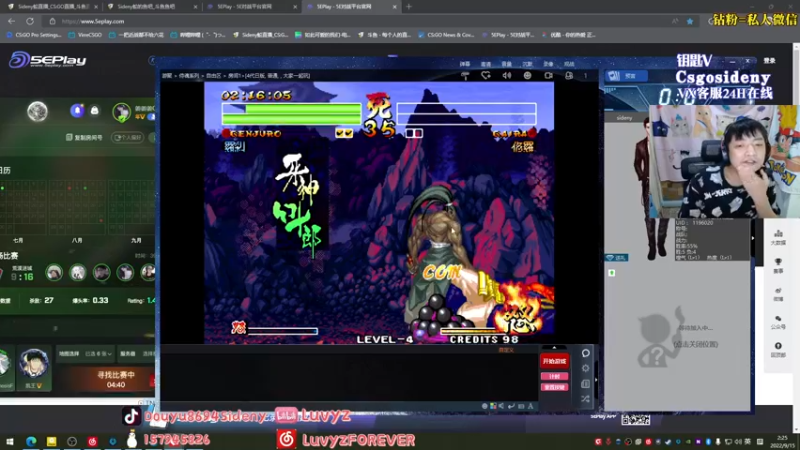Open CSGO News bookmark
Image resolution: width=800 pixels, height=450 pixels.
click(x=446, y=35)
